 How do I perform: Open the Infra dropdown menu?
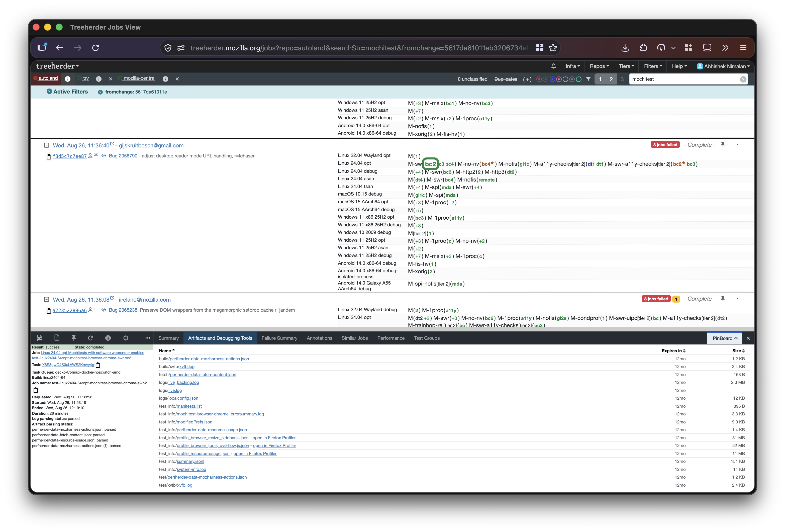coord(572,66)
